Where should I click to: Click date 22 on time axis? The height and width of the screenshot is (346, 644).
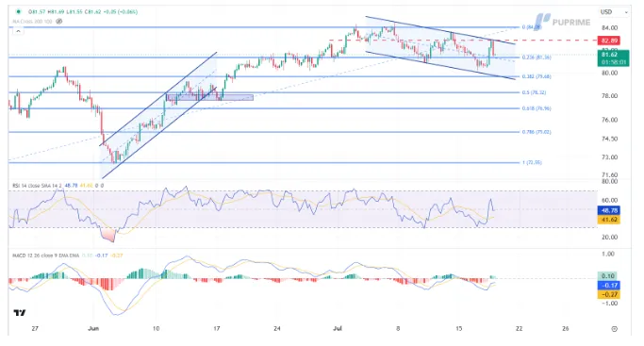(x=520, y=328)
